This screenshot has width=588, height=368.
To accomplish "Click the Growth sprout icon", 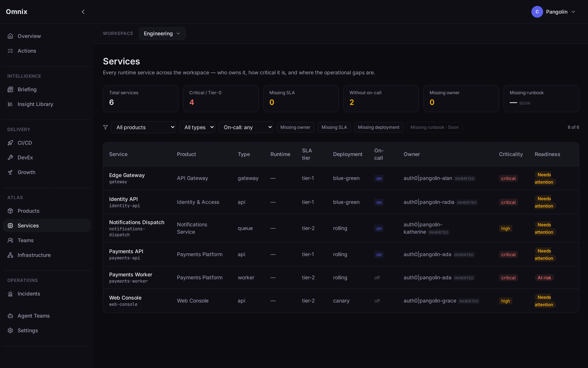I will (10, 172).
